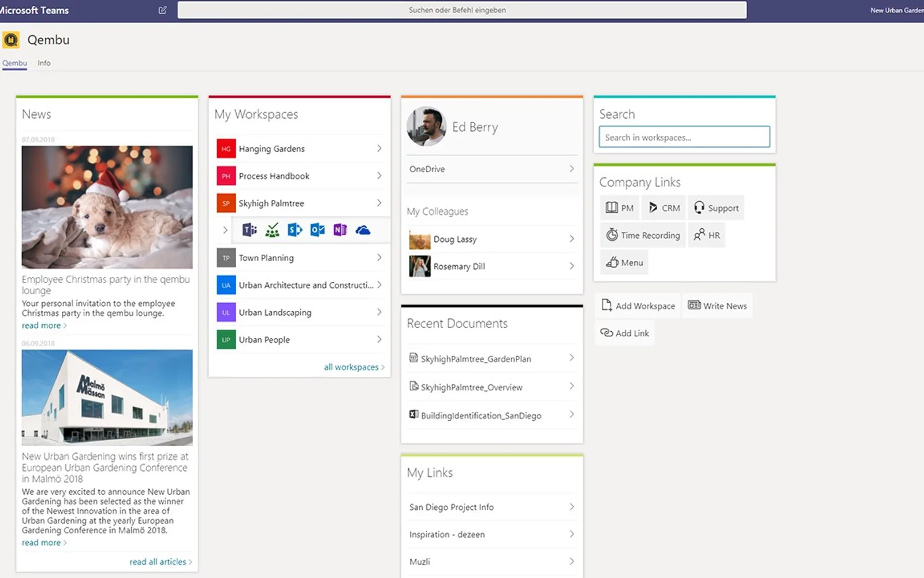This screenshot has width=924, height=578.
Task: Open the PM company link
Action: tap(619, 208)
